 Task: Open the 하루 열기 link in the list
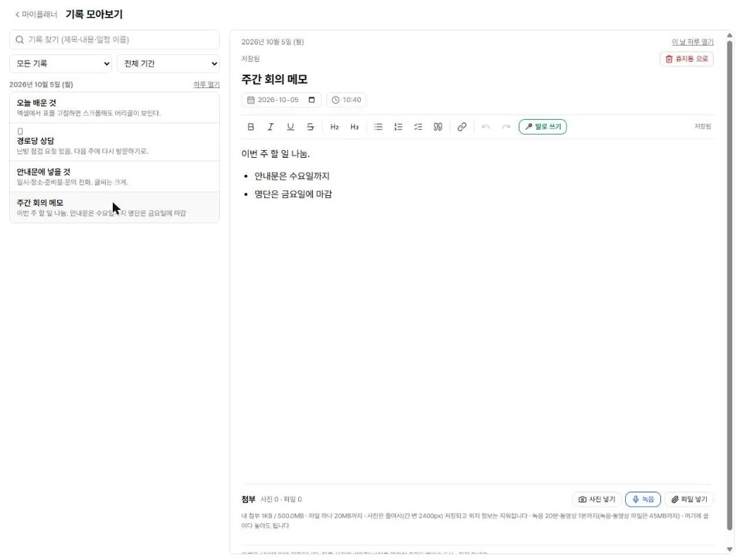tap(206, 85)
